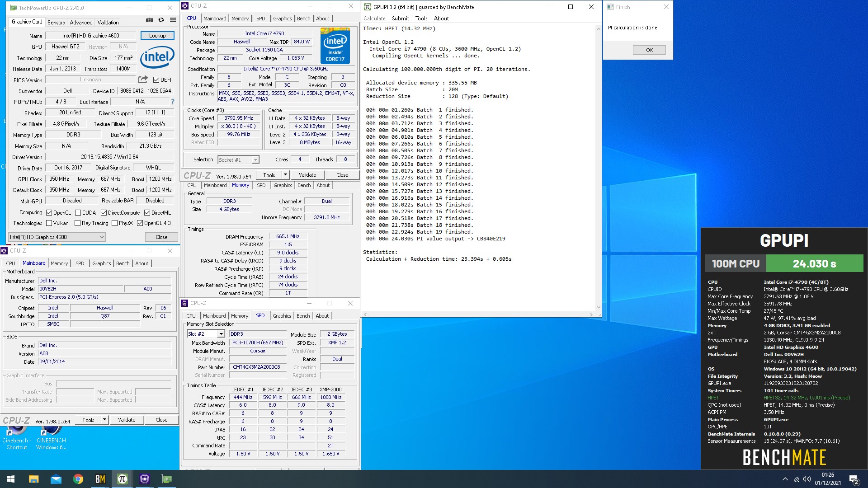Click Tools button in CPU-Z Mainboard window

coord(88,420)
